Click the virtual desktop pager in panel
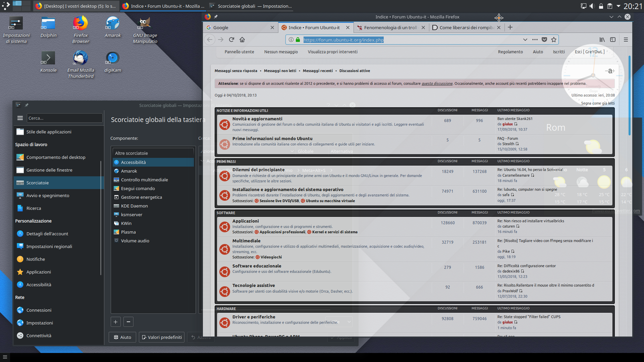 tap(21, 6)
